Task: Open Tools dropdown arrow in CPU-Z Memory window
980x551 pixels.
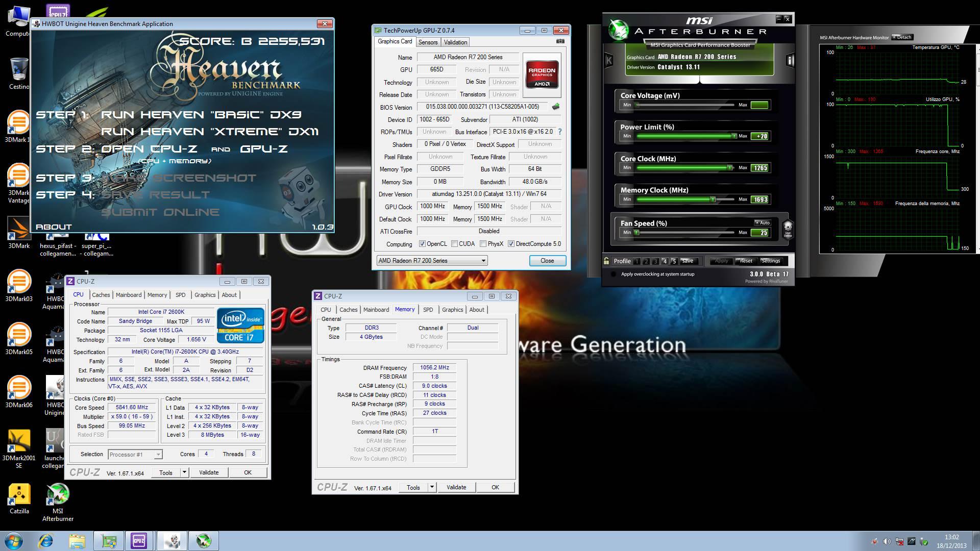Action: click(432, 487)
